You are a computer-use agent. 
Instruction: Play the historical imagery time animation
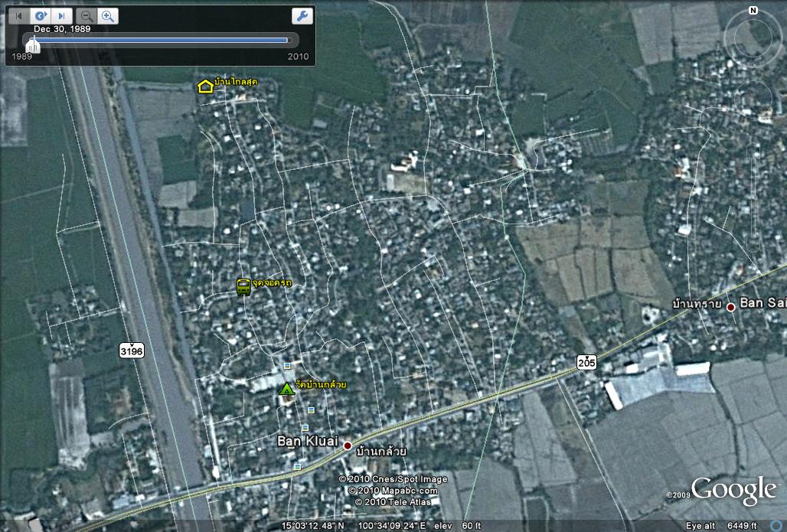[41, 16]
